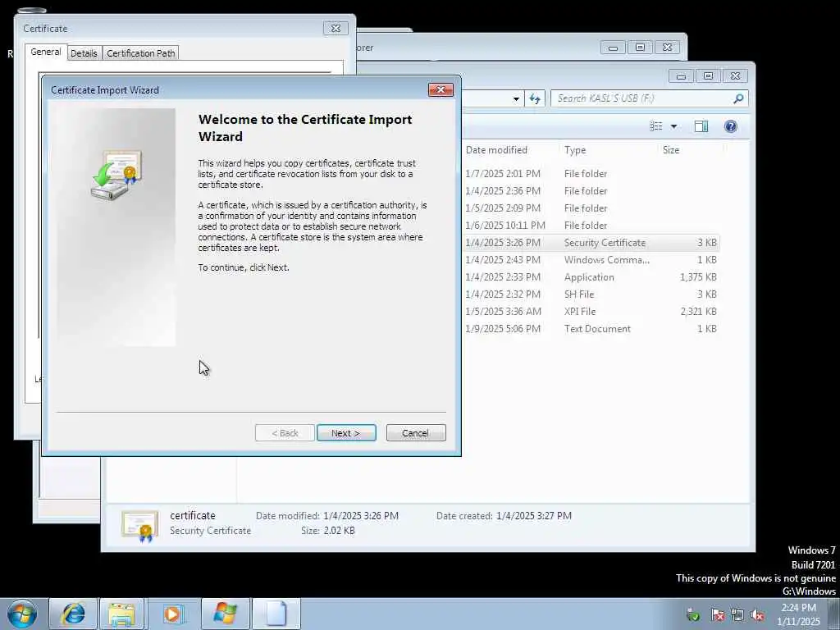This screenshot has height=630, width=840.
Task: Open taskbar clock showing 2:24 PM
Action: click(x=798, y=614)
